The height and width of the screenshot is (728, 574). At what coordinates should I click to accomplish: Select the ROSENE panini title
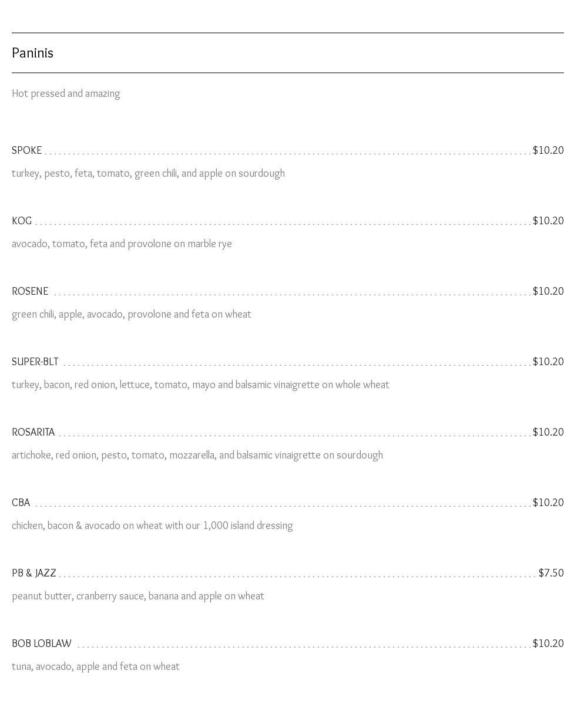coord(30,291)
